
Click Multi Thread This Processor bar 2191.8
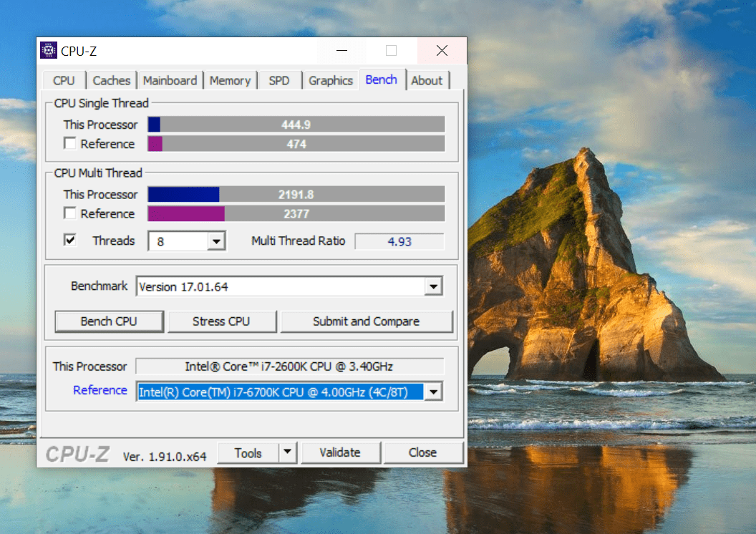(x=296, y=194)
